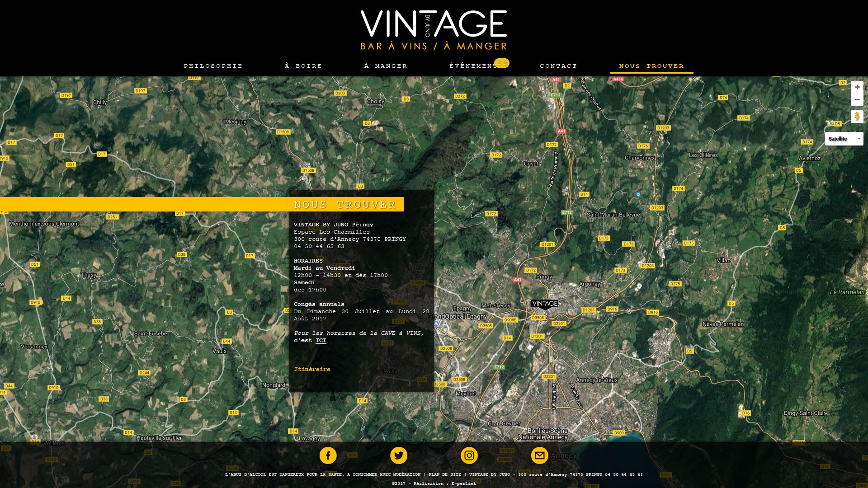Open the Contact menu item
This screenshot has height=488, width=868.
(x=558, y=66)
